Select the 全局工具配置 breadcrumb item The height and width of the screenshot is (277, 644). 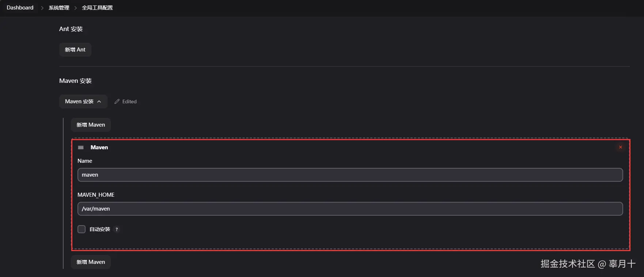click(97, 8)
